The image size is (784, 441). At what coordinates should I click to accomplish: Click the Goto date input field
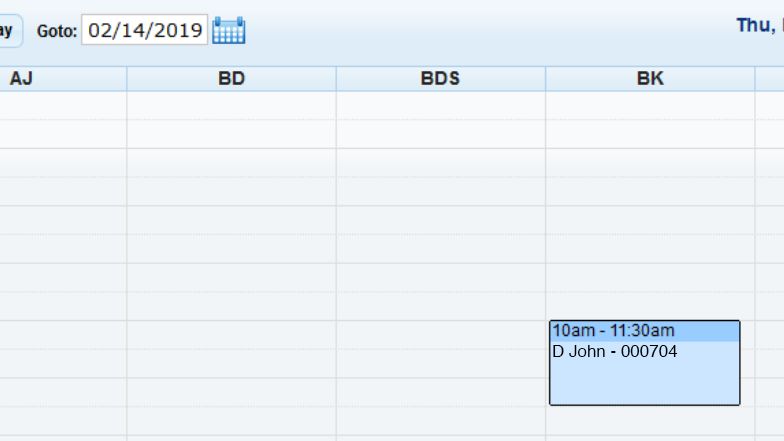point(144,30)
